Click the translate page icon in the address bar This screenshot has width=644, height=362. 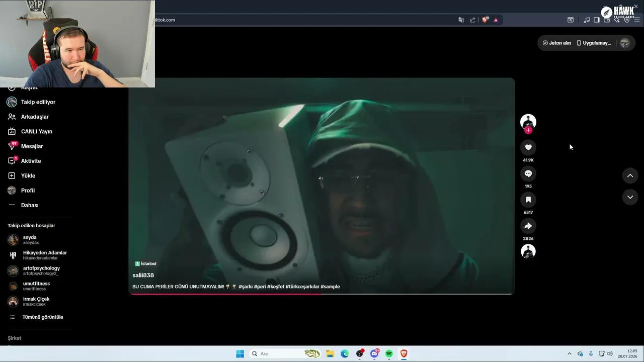pyautogui.click(x=461, y=20)
